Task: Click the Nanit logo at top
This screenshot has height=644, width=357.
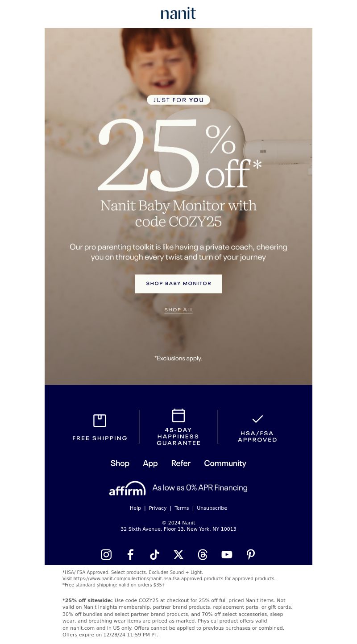Action: point(178,13)
